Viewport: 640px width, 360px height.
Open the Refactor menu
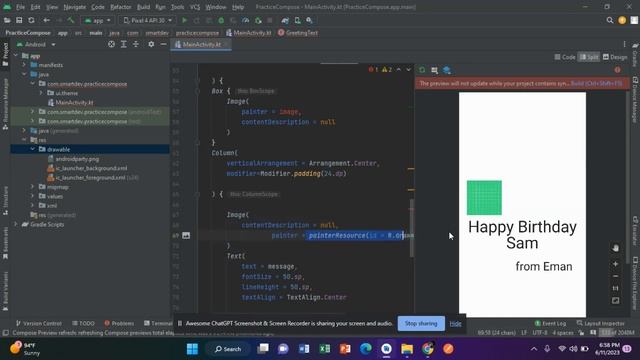coord(121,7)
